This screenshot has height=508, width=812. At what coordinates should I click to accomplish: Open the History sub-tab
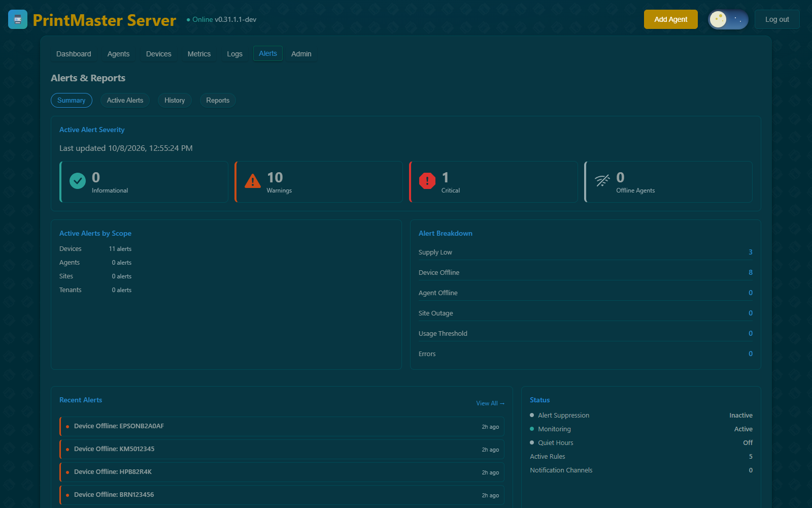(175, 101)
